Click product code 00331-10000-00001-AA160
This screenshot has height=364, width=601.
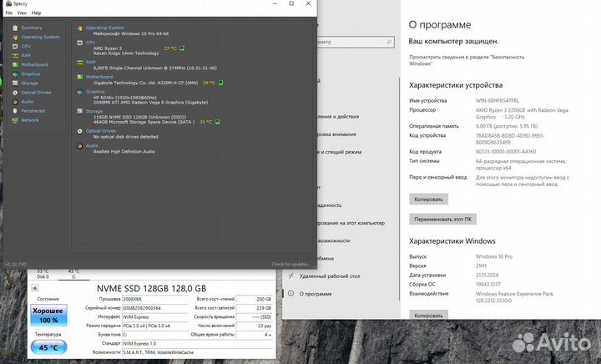506,152
